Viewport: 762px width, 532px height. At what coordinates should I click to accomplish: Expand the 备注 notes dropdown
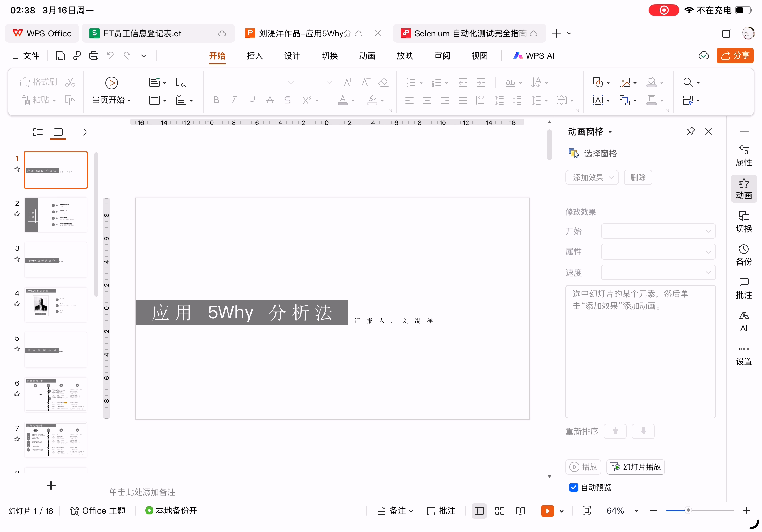click(411, 511)
